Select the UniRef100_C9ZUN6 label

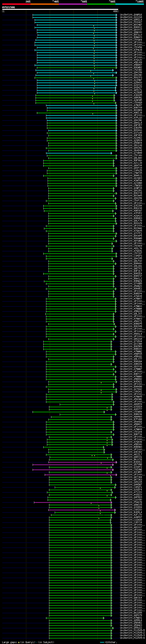point(131,470)
